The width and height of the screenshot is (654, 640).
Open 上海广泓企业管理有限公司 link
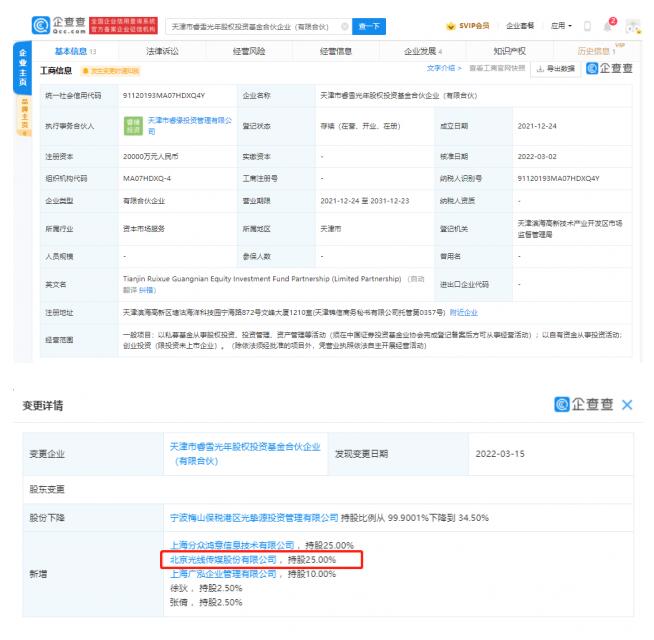pos(223,574)
